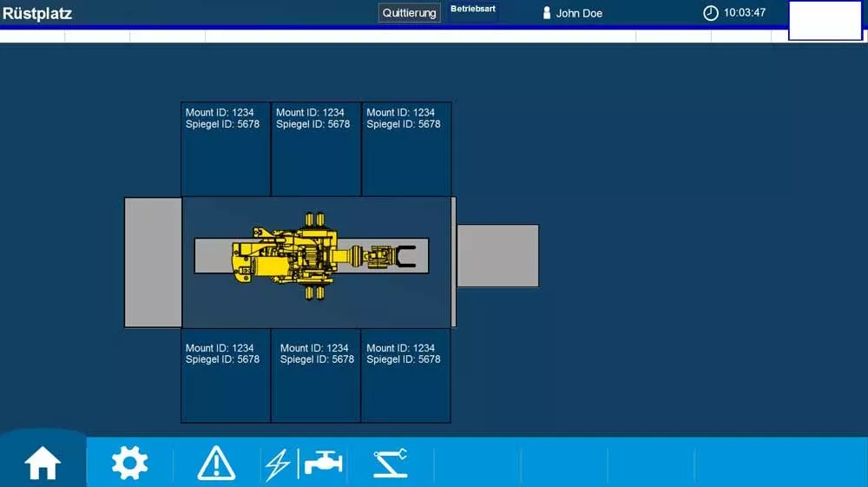
Task: Click the yellow robot machine graphic
Action: coord(323,256)
